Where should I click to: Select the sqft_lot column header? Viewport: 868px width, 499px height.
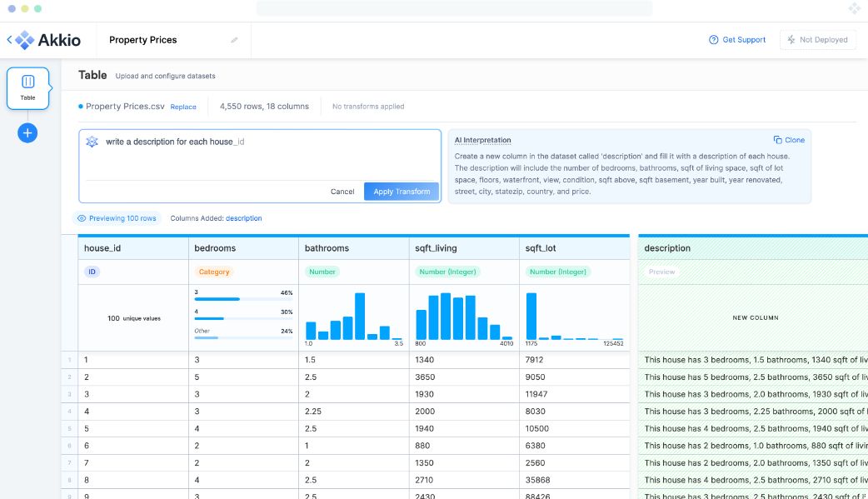click(574, 248)
